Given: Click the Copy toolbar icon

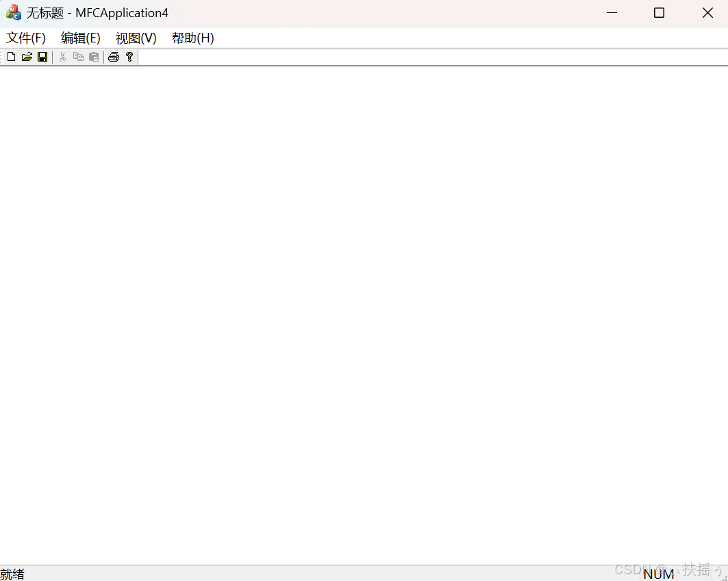Looking at the screenshot, I should [79, 57].
